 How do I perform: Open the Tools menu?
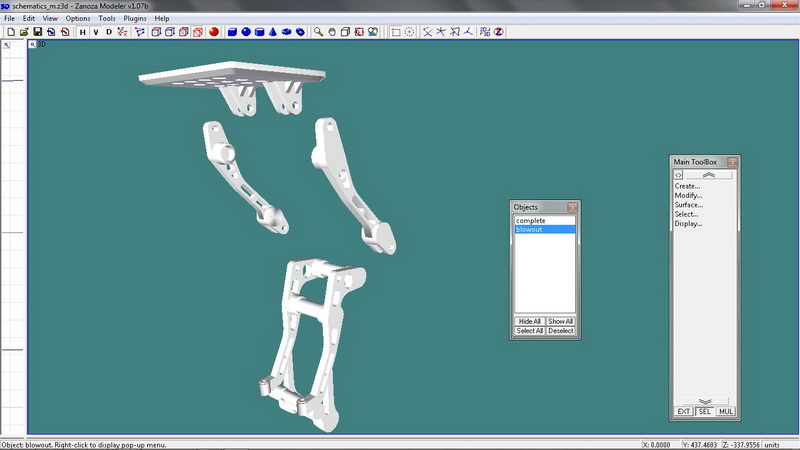tap(107, 19)
